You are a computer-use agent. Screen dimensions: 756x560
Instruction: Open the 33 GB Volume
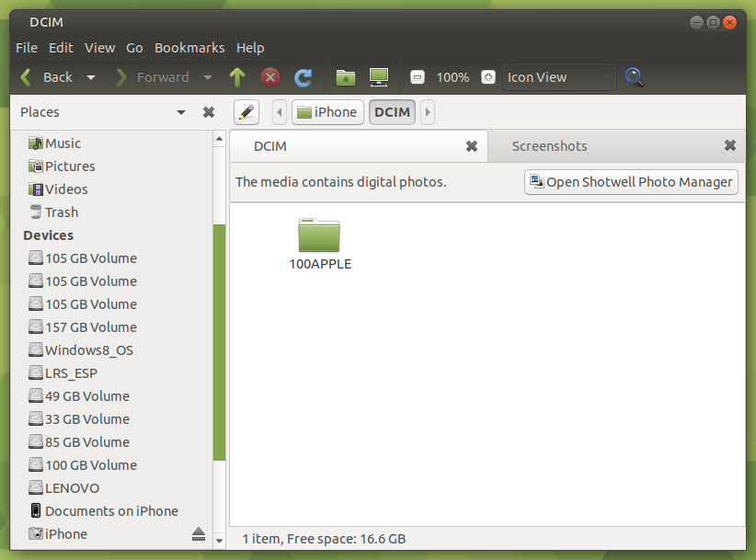[x=78, y=419]
